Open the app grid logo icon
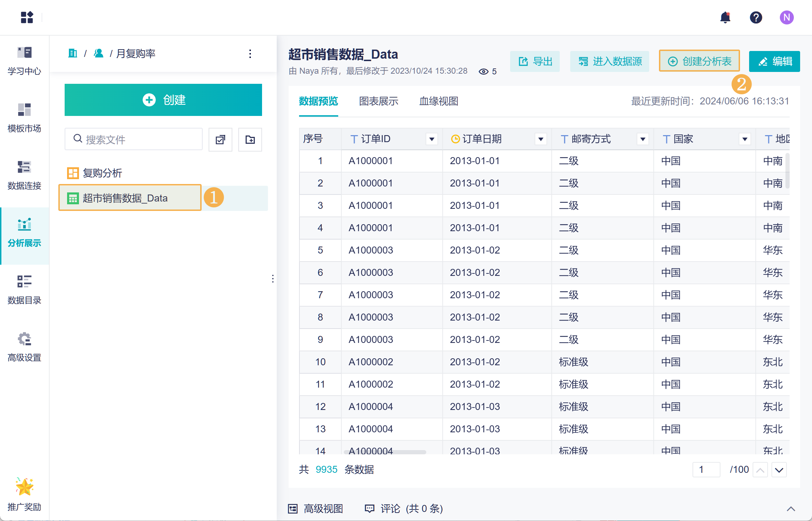Viewport: 812px width, 521px height. (27, 17)
